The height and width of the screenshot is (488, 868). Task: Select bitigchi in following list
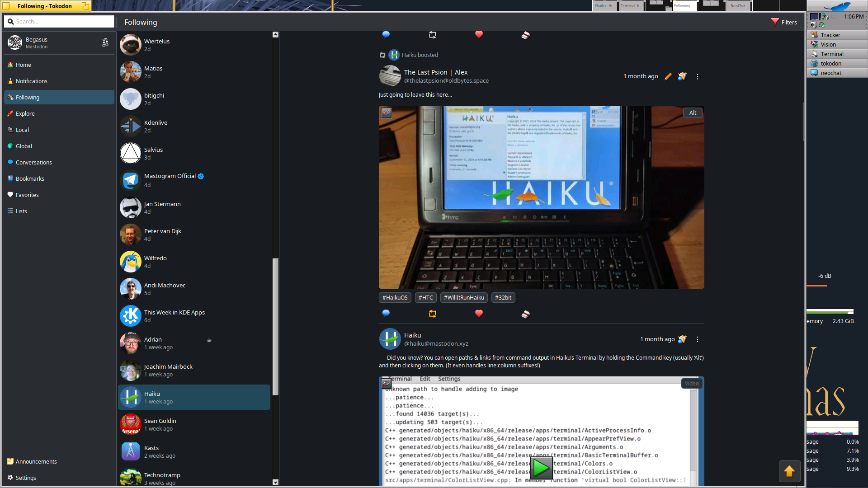point(194,99)
